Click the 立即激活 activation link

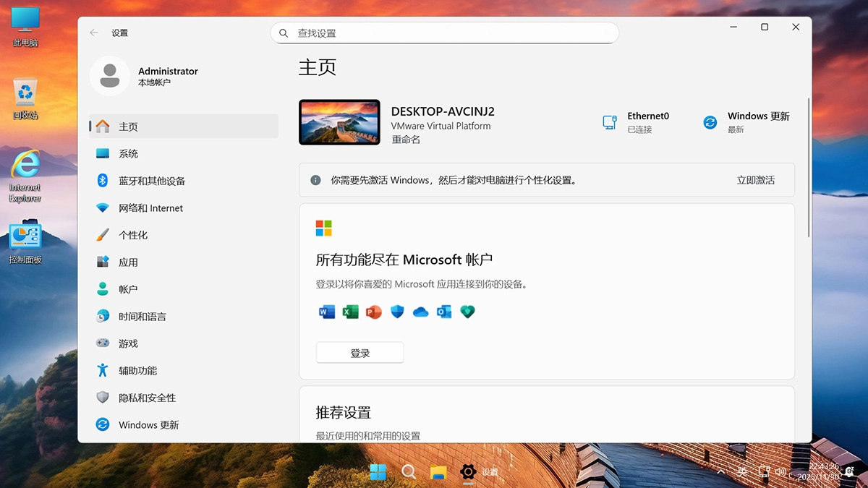click(x=755, y=179)
